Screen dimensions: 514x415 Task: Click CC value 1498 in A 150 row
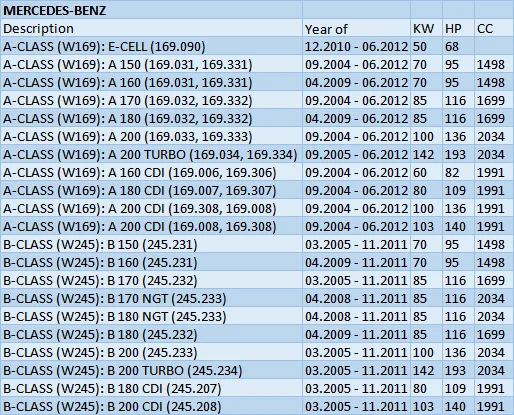(x=494, y=64)
